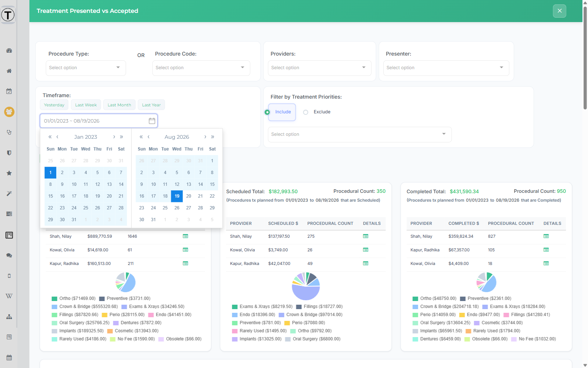Open the W wiki icon in sidebar
The height and width of the screenshot is (368, 588).
click(9, 296)
